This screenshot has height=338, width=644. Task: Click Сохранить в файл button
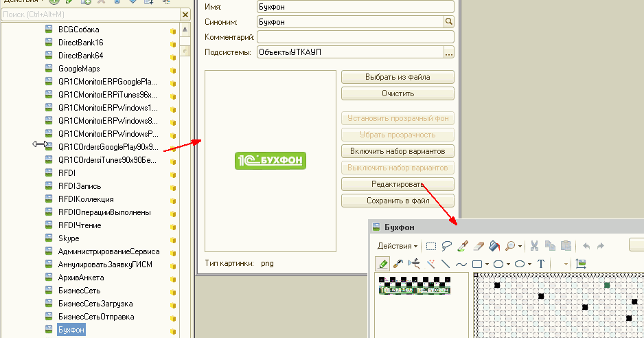coord(398,201)
